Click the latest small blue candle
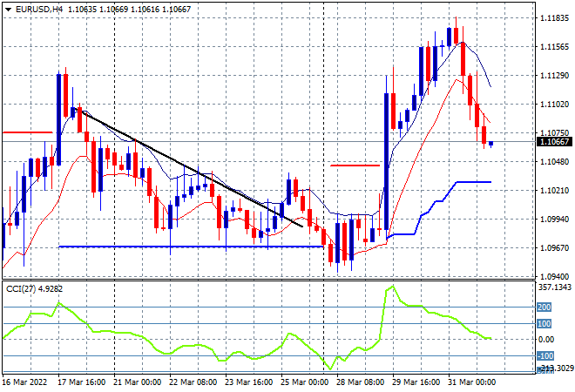575x392 pixels. point(490,144)
